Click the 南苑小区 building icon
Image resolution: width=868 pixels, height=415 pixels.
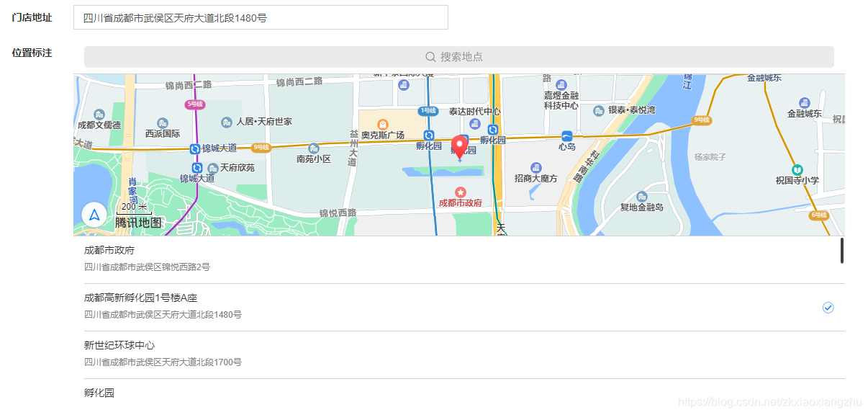[x=313, y=148]
